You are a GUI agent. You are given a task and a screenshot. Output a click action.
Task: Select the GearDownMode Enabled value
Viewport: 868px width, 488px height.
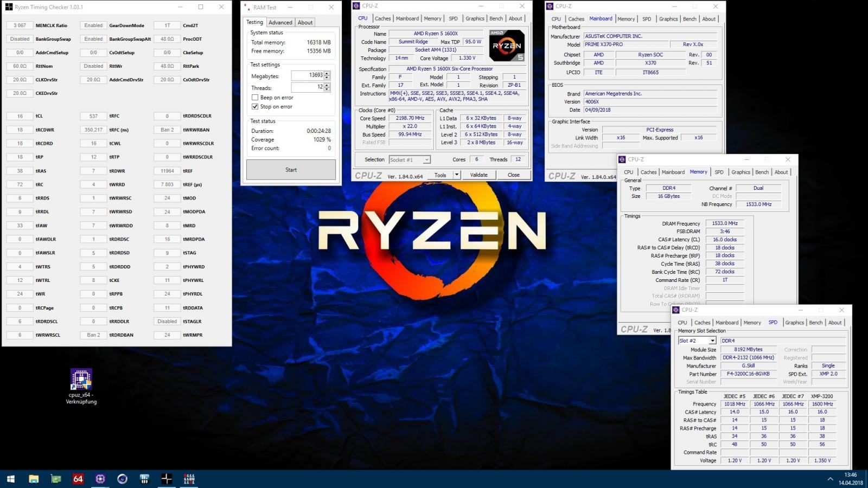point(93,25)
